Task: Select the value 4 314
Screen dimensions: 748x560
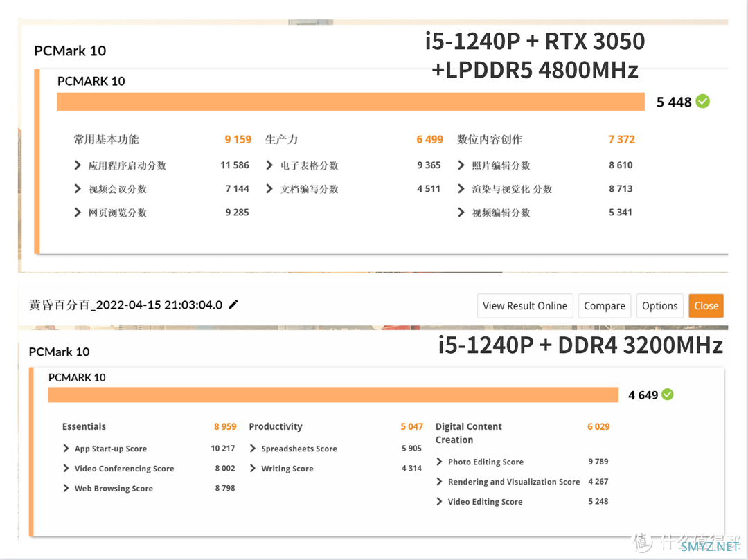Action: 411,468
